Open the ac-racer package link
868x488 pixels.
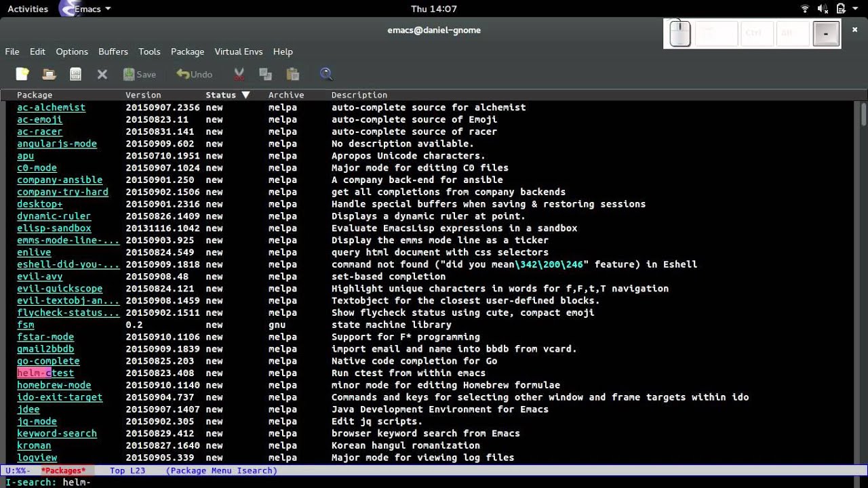39,131
